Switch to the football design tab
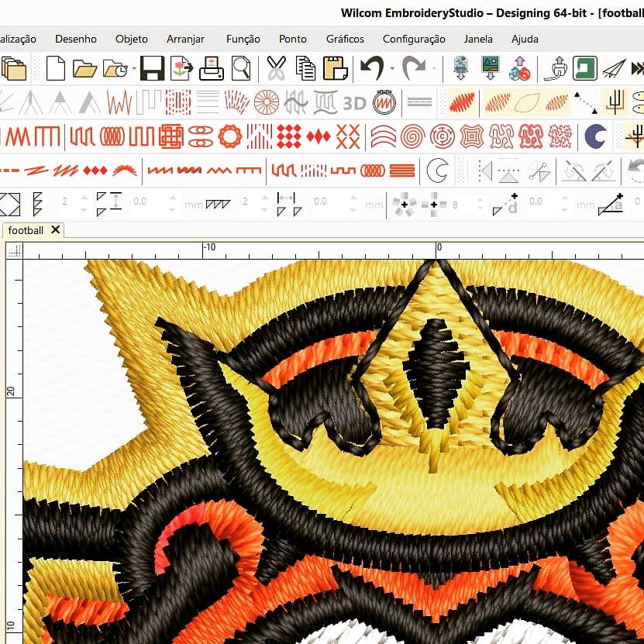Screen dimensions: 644x644 click(26, 230)
